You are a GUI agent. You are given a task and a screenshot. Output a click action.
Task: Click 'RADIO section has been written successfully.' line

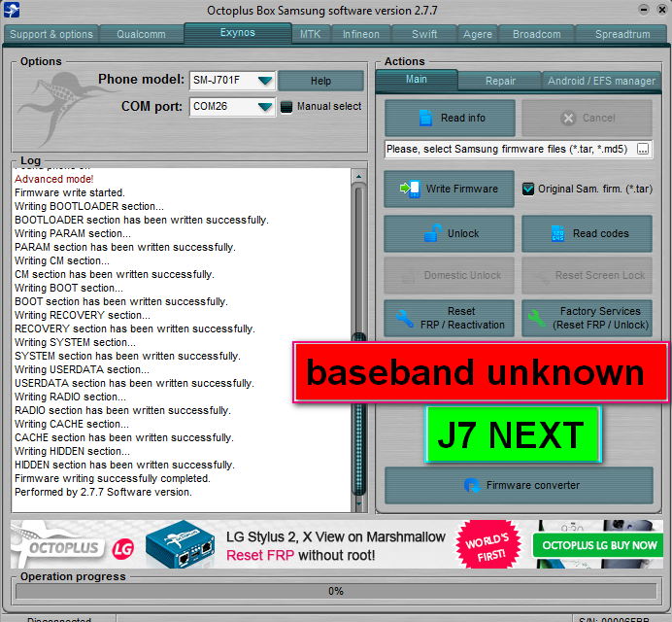click(122, 410)
